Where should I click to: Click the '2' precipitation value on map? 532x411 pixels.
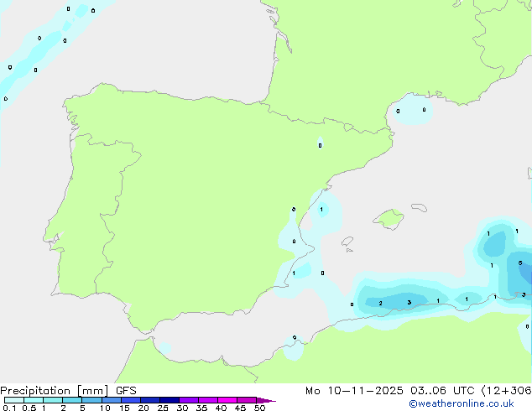(380, 303)
